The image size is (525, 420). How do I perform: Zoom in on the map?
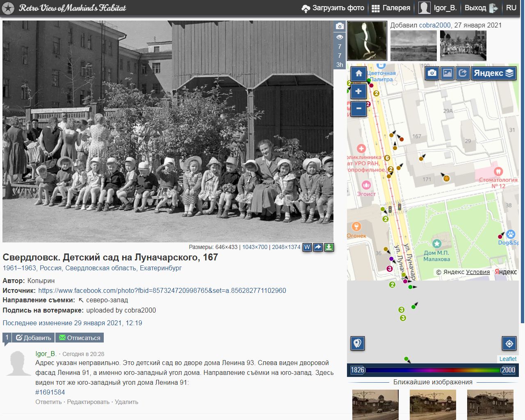point(358,91)
